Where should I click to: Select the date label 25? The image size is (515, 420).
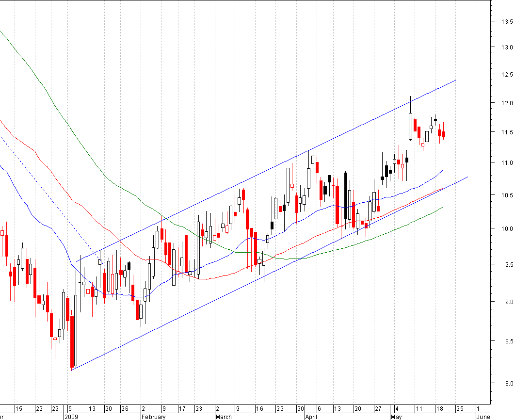pyautogui.click(x=460, y=409)
